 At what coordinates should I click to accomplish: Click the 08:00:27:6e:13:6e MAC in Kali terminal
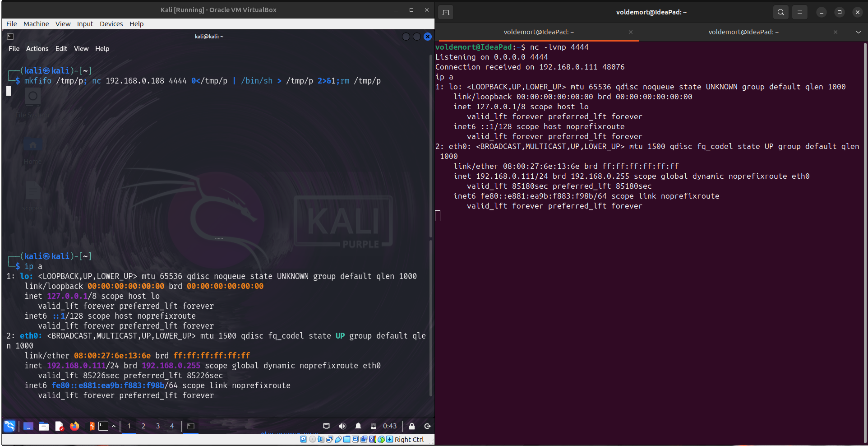point(112,356)
